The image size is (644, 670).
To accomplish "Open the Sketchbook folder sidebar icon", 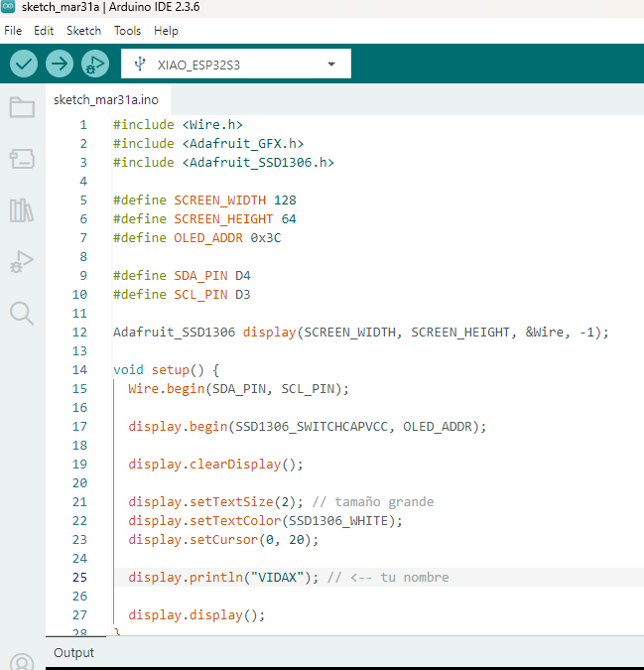I will click(22, 107).
